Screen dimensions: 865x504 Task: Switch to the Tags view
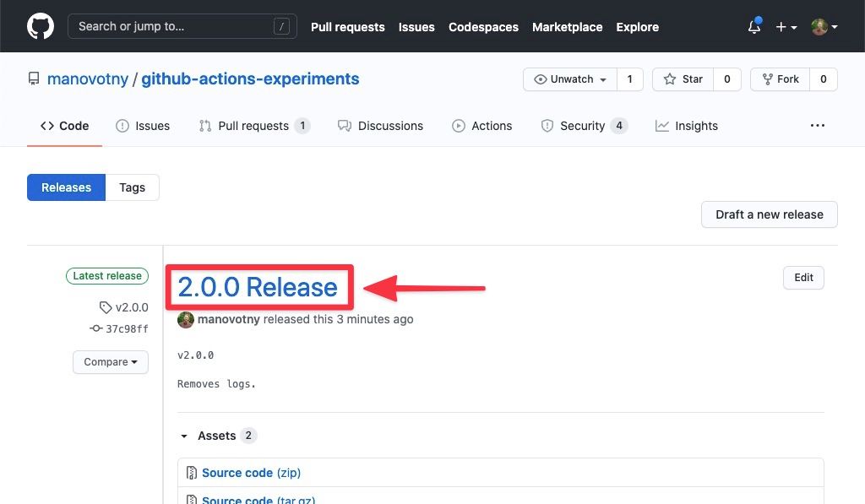coord(133,187)
